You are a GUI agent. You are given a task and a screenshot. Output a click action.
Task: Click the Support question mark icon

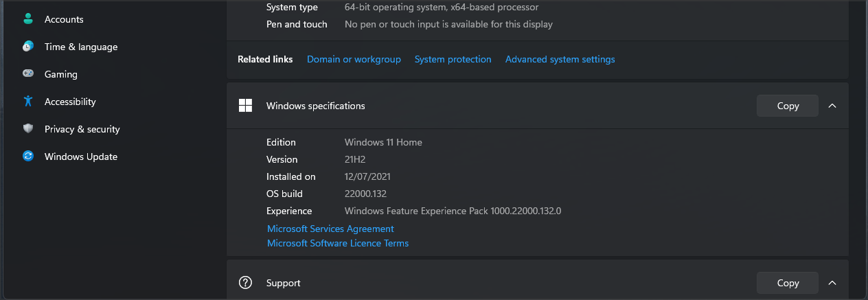[245, 283]
